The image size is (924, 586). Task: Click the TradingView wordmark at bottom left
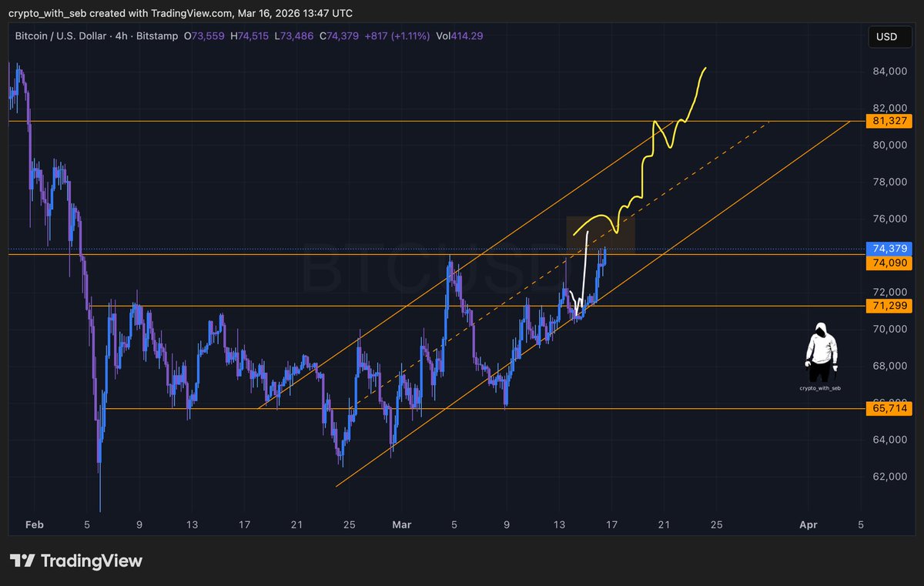coord(92,561)
